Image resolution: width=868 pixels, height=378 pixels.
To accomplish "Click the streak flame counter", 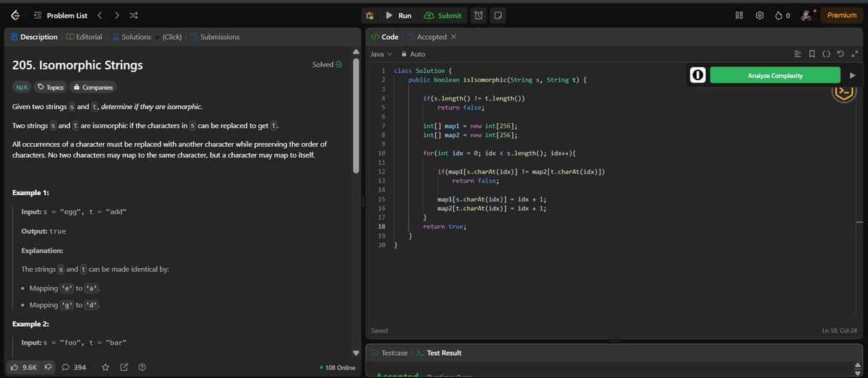I will (782, 15).
